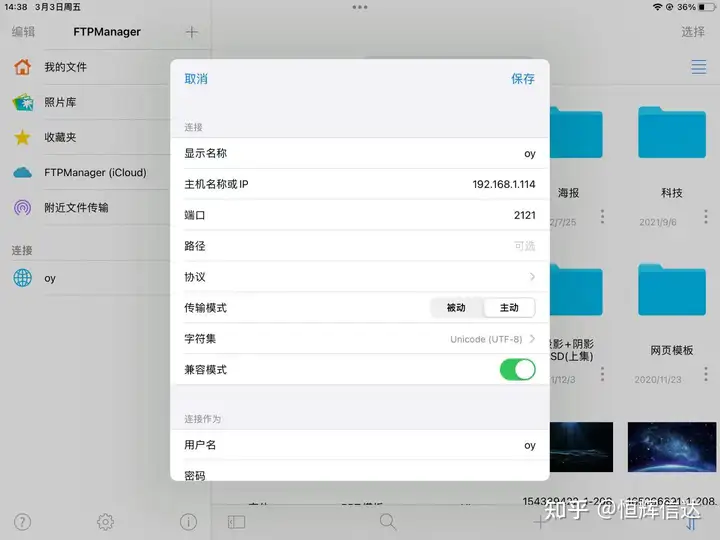Tap Edit (编辑) in the sidebar header
The height and width of the screenshot is (540, 720).
23,32
